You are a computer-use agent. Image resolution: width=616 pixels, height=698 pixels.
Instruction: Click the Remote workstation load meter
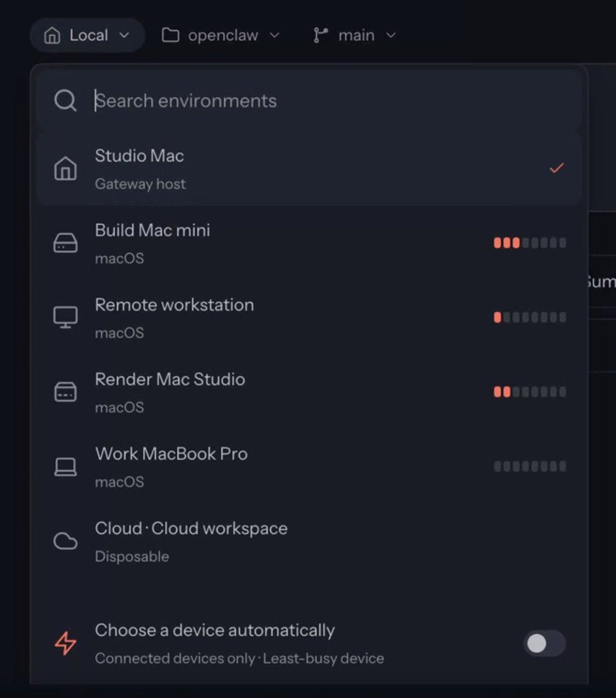tap(530, 317)
